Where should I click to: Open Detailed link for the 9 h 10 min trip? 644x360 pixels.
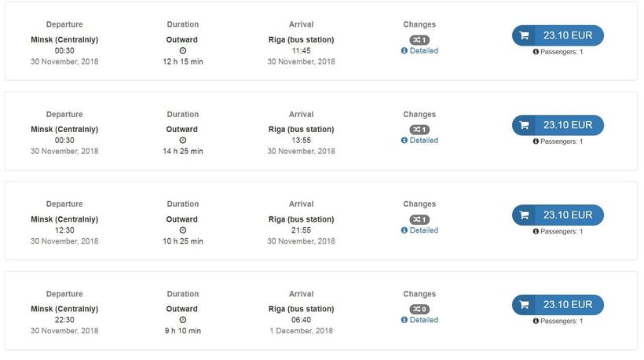point(423,320)
